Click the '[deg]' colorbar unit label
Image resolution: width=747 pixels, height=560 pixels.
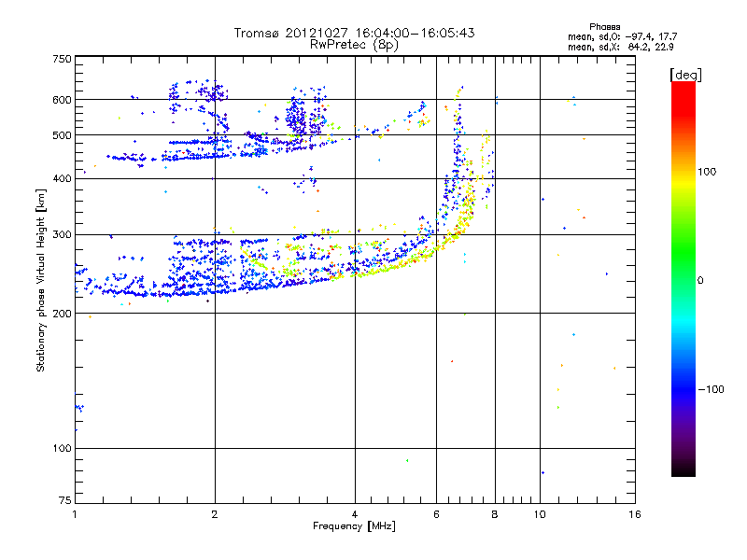[x=685, y=75]
